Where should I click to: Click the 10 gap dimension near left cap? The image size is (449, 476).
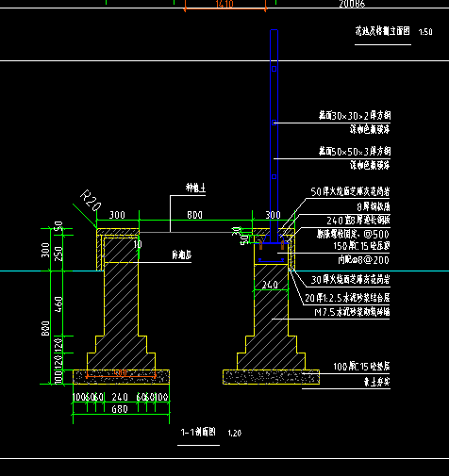138,244
